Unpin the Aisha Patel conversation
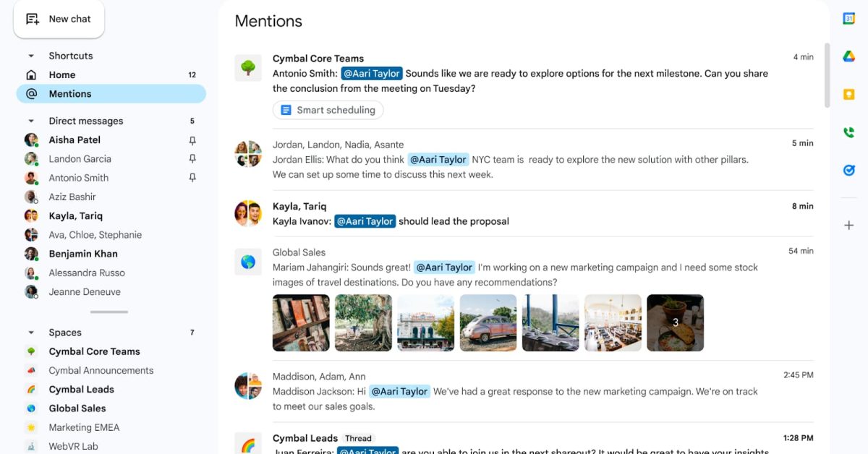 [192, 140]
